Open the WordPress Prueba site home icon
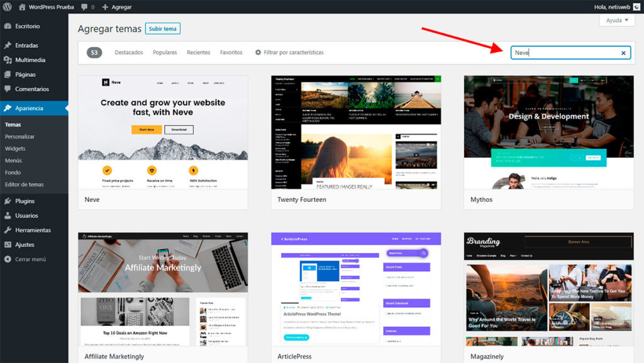The width and height of the screenshot is (644, 363). (x=22, y=7)
